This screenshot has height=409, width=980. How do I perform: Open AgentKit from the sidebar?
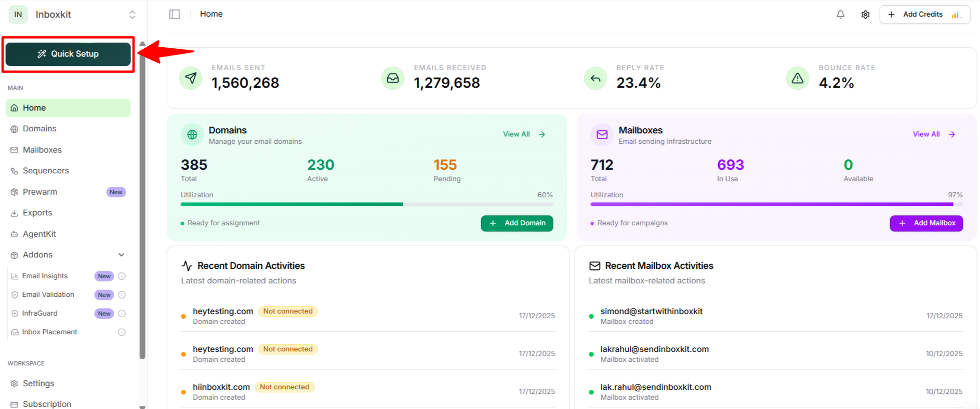pyautogui.click(x=39, y=234)
